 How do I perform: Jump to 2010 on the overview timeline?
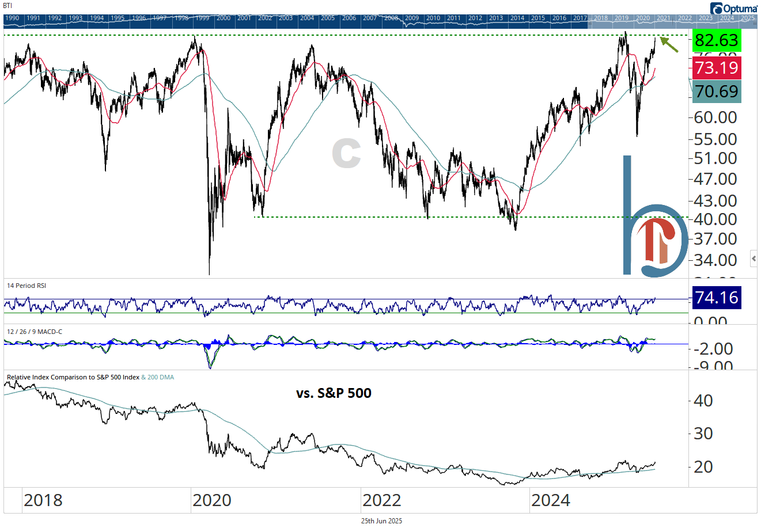433,18
